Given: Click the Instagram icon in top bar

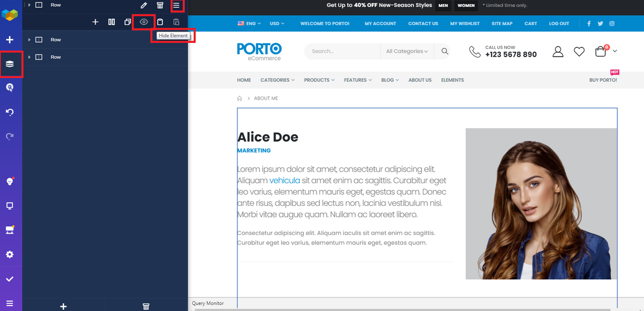Looking at the screenshot, I should [612, 24].
